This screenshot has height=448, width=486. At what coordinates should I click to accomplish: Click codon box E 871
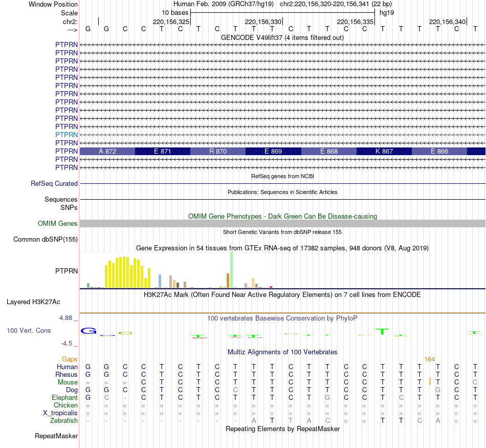point(162,152)
